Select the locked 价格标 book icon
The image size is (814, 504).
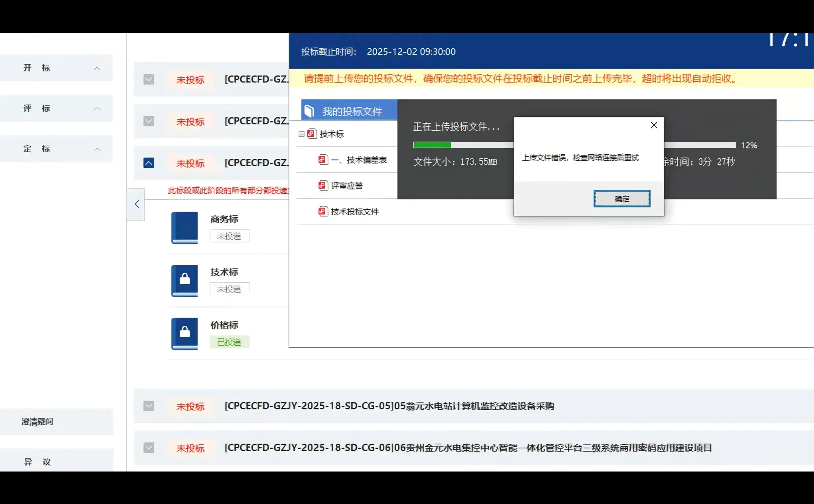[x=185, y=333]
